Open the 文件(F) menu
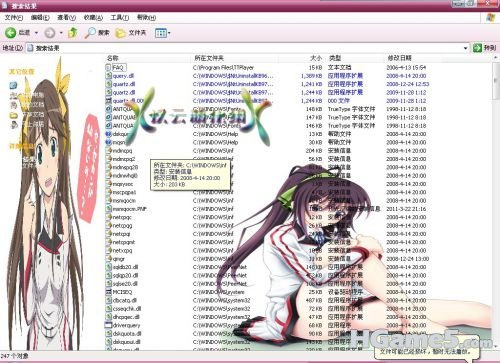Image resolution: width=500 pixels, height=363 pixels. pyautogui.click(x=14, y=17)
